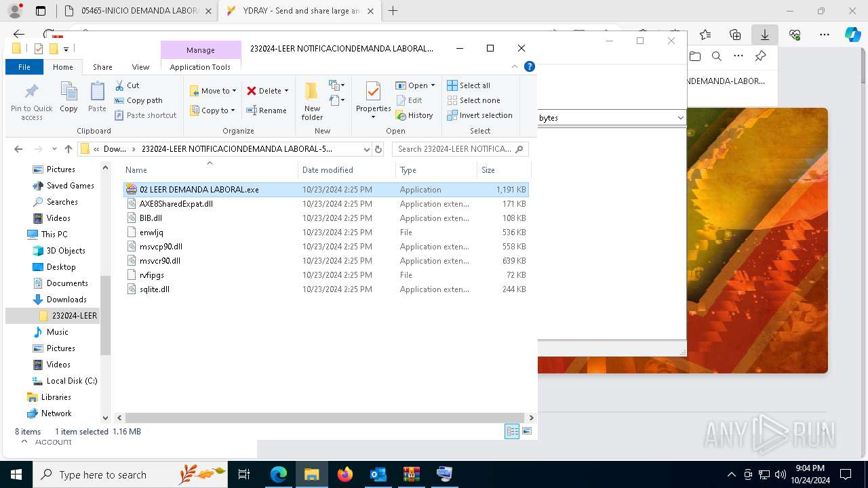Open the Explorer Help icon
The image size is (868, 488).
(530, 66)
